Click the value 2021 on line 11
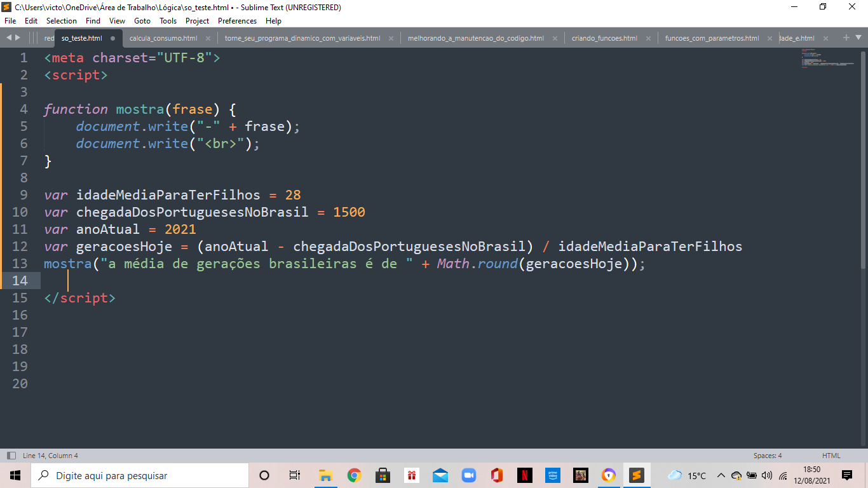 [x=180, y=229]
